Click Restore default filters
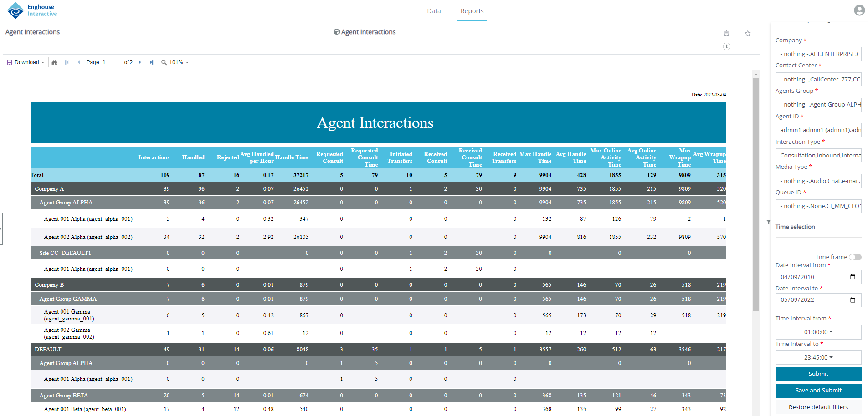 point(818,406)
